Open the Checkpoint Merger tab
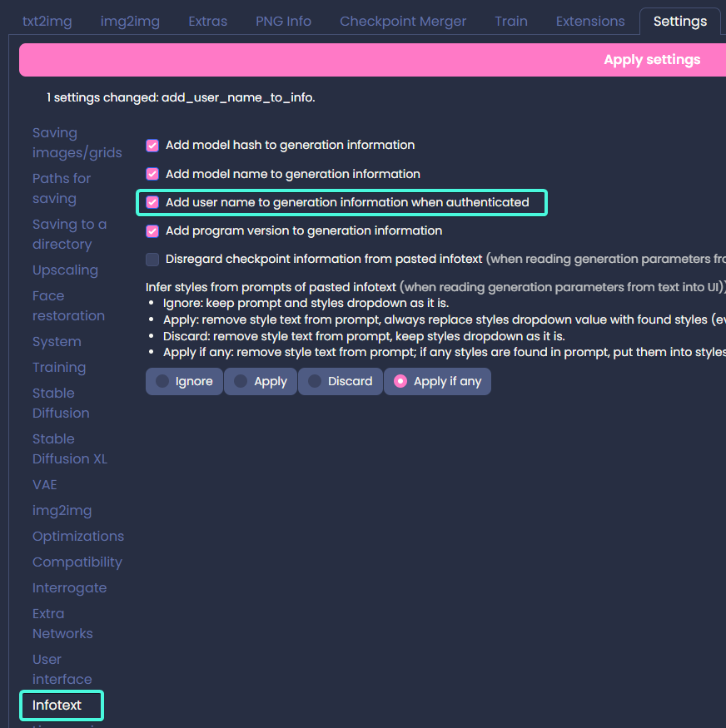This screenshot has width=726, height=728. pos(403,21)
